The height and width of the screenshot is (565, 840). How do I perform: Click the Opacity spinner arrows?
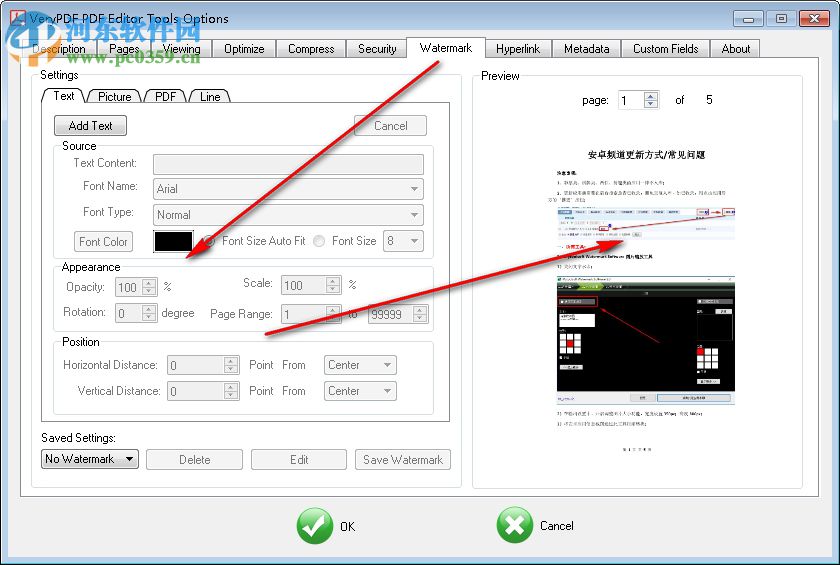click(149, 287)
